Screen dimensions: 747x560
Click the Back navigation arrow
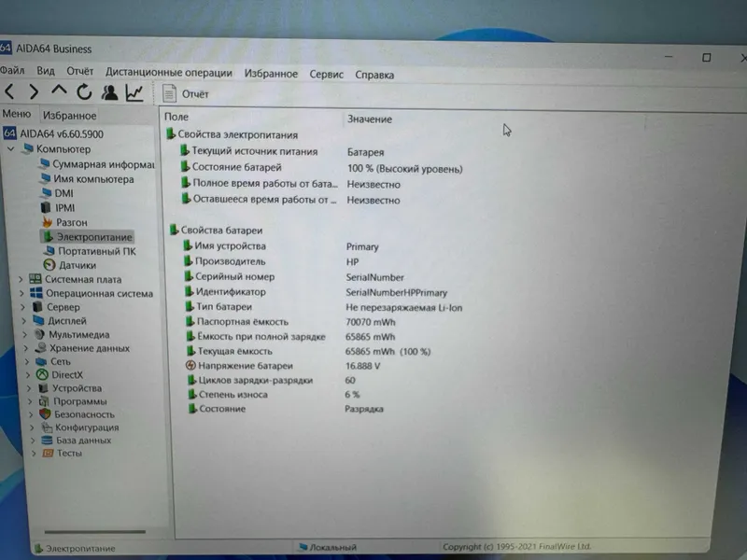click(x=9, y=91)
